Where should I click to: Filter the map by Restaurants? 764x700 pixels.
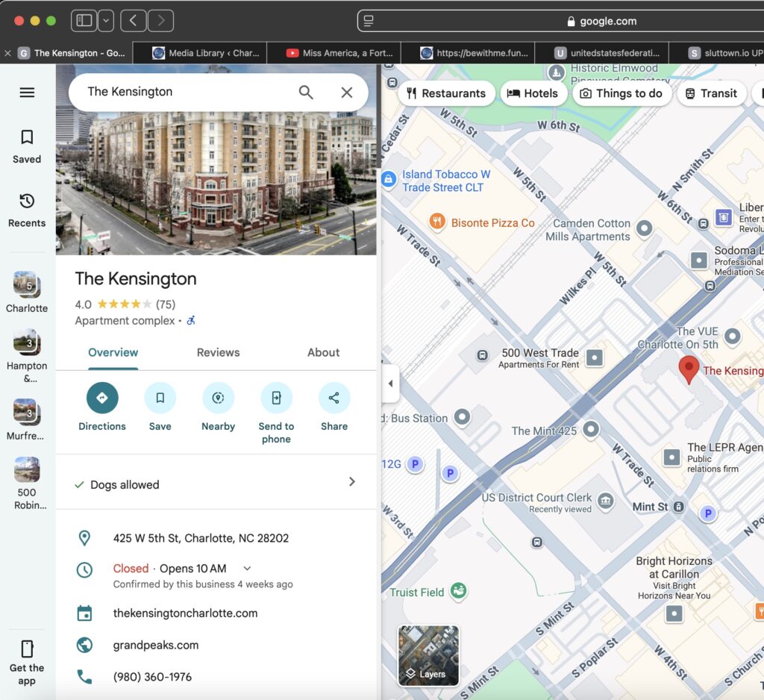click(446, 93)
